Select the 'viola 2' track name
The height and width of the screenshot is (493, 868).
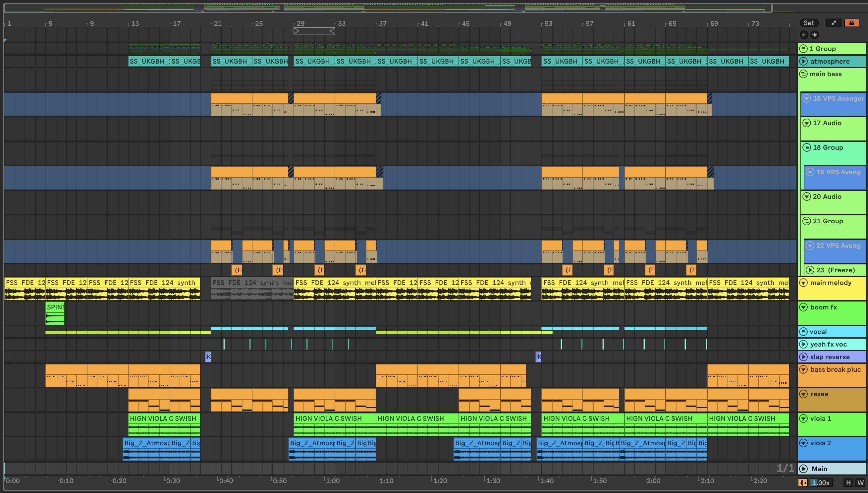click(821, 443)
